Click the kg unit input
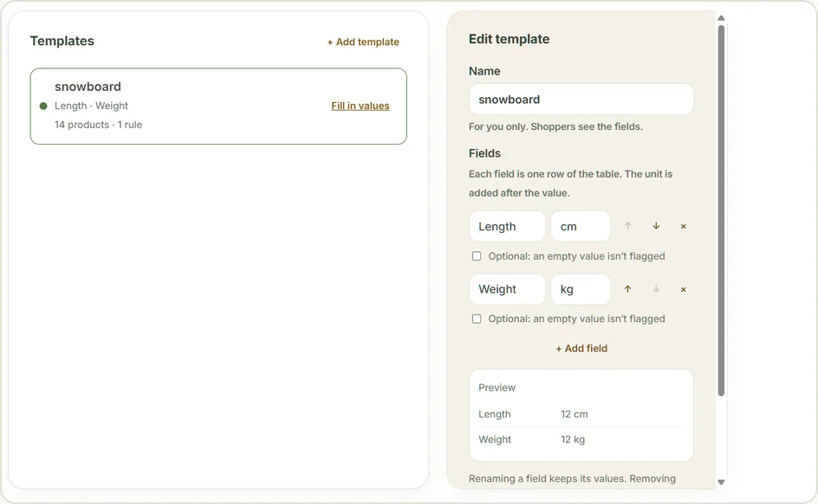Screen dimensions: 818x504 [581, 289]
